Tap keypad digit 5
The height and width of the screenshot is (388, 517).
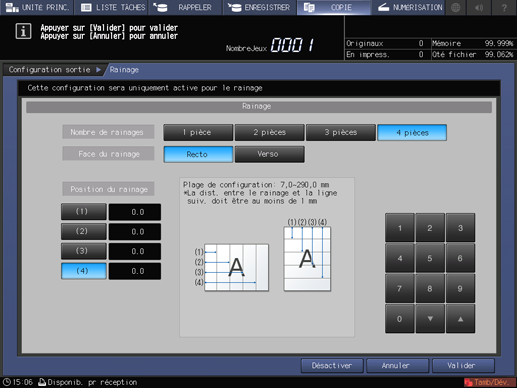(430, 258)
